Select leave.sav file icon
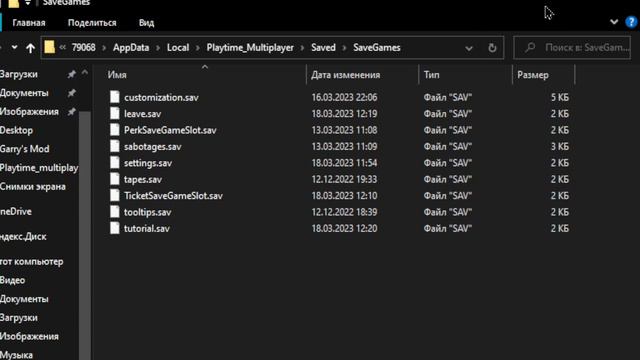640x360 pixels. [x=115, y=113]
